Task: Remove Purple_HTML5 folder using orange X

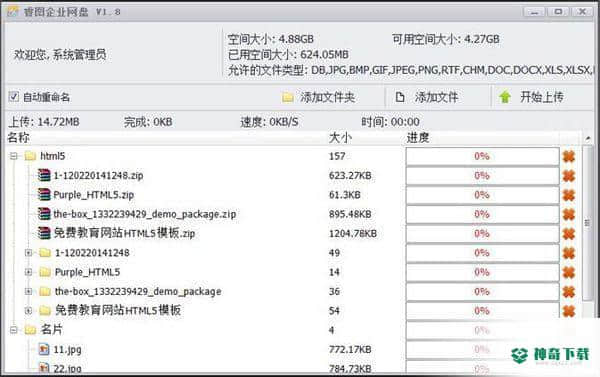Action: (x=569, y=272)
